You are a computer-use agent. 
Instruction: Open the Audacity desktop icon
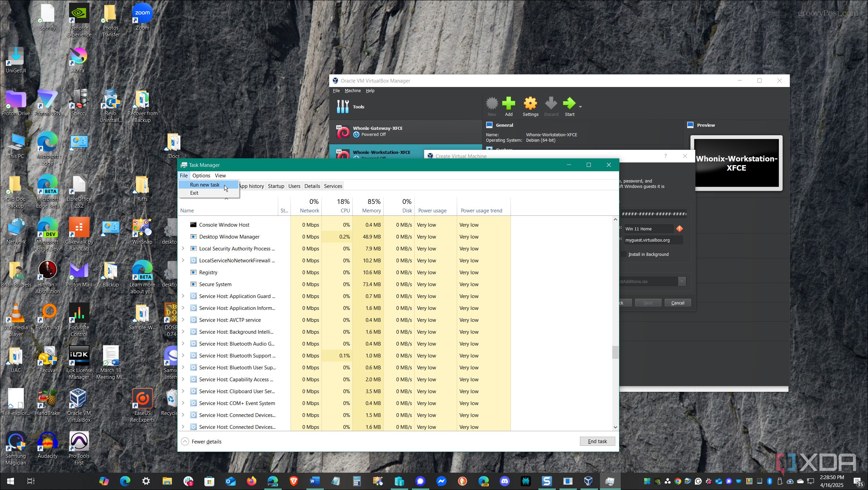pyautogui.click(x=48, y=441)
